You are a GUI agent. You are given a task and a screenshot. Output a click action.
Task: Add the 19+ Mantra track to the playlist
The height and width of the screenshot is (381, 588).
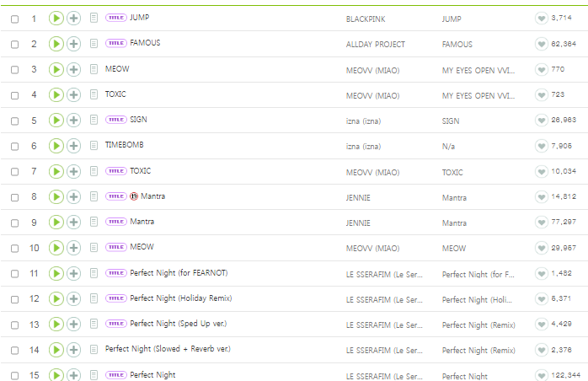pos(73,196)
